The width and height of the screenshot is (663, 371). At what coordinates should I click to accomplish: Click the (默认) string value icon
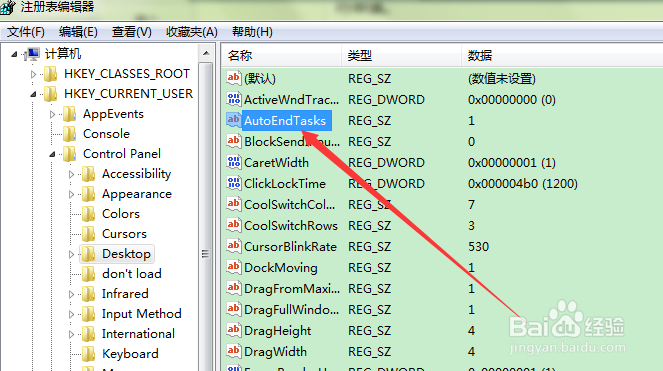[x=234, y=78]
